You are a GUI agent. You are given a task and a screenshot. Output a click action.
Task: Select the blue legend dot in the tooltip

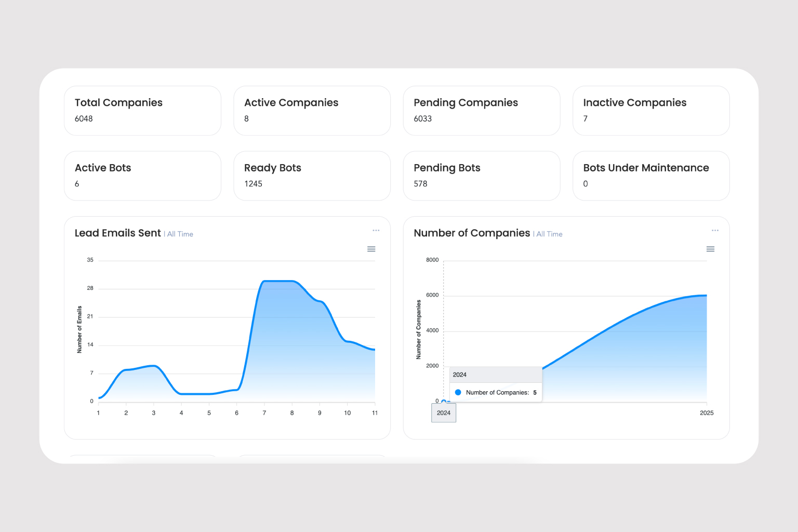[458, 392]
